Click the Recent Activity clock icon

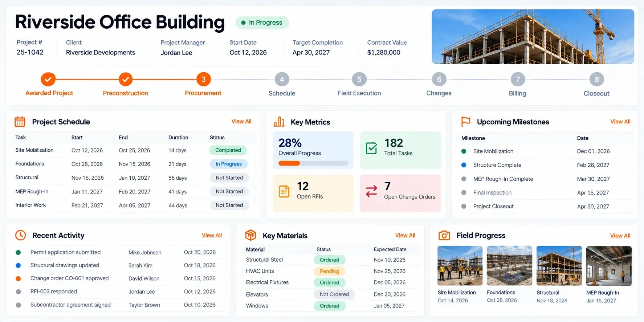(21, 235)
